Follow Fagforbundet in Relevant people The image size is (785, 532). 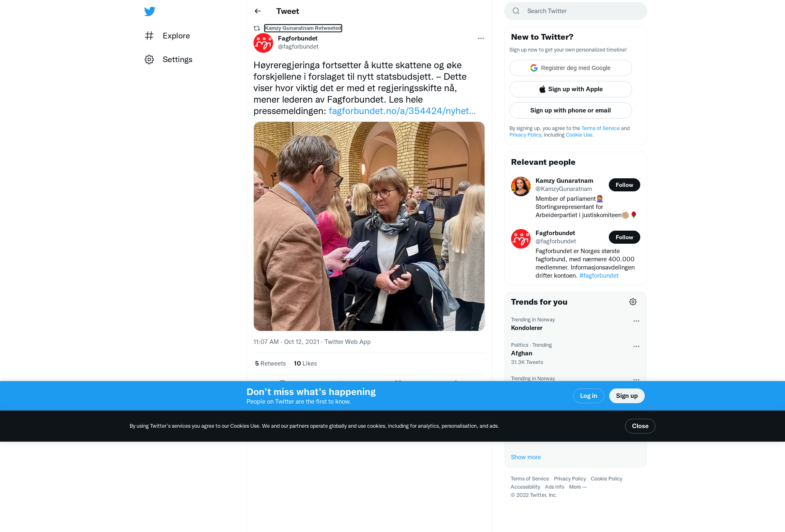[x=624, y=237]
